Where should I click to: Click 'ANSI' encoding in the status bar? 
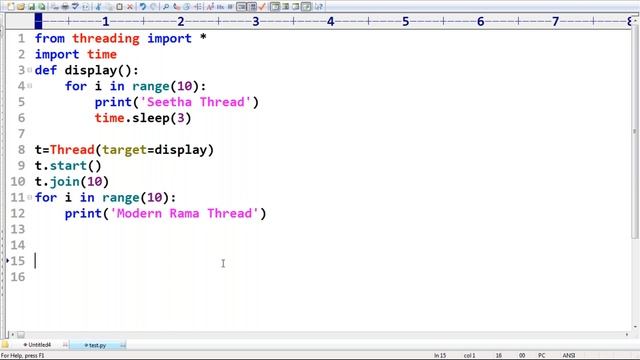[569, 356]
